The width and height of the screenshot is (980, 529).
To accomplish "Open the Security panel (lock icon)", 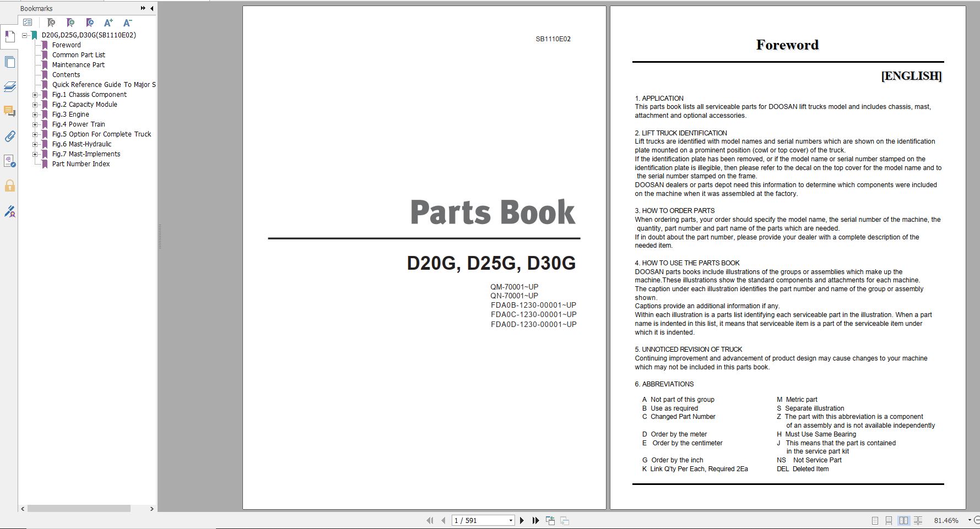I will point(9,186).
